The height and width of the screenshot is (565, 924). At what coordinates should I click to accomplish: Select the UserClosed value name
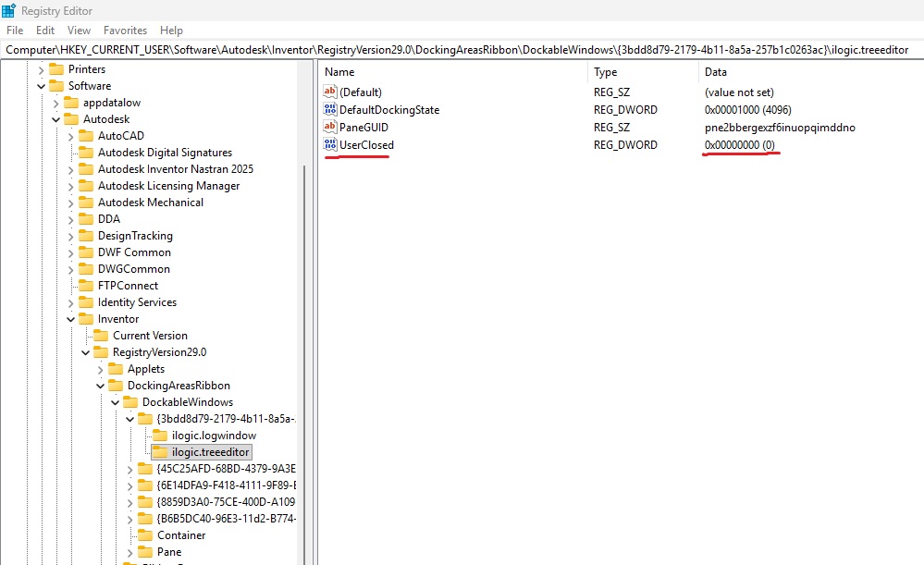pyautogui.click(x=366, y=145)
